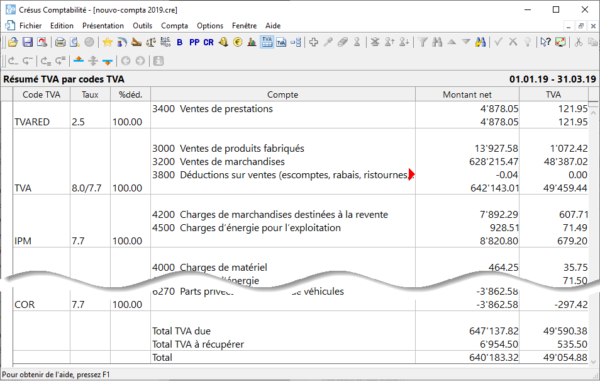This screenshot has width=600, height=381.
Task: Click the yellow star favorites icon
Action: 108,42
